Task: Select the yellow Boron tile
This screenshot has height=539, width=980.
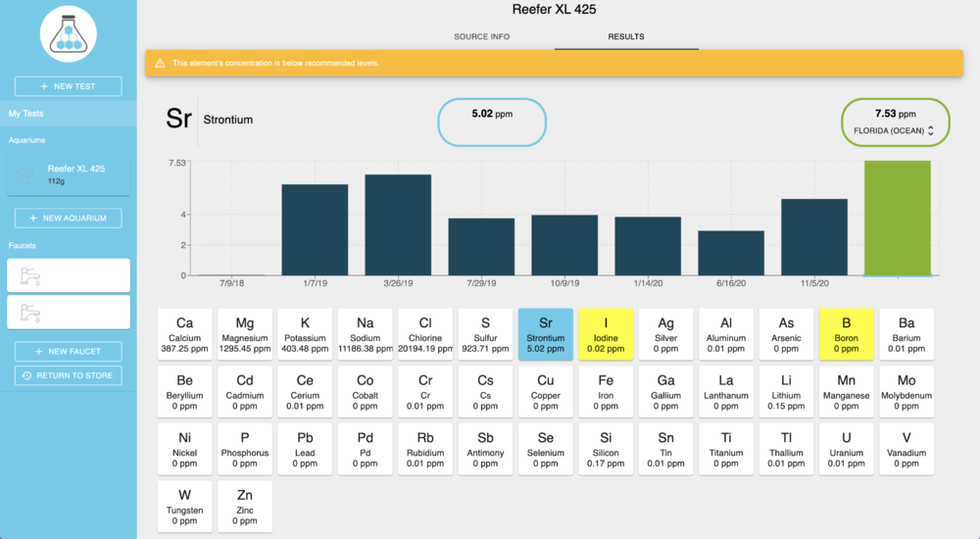Action: pyautogui.click(x=847, y=334)
